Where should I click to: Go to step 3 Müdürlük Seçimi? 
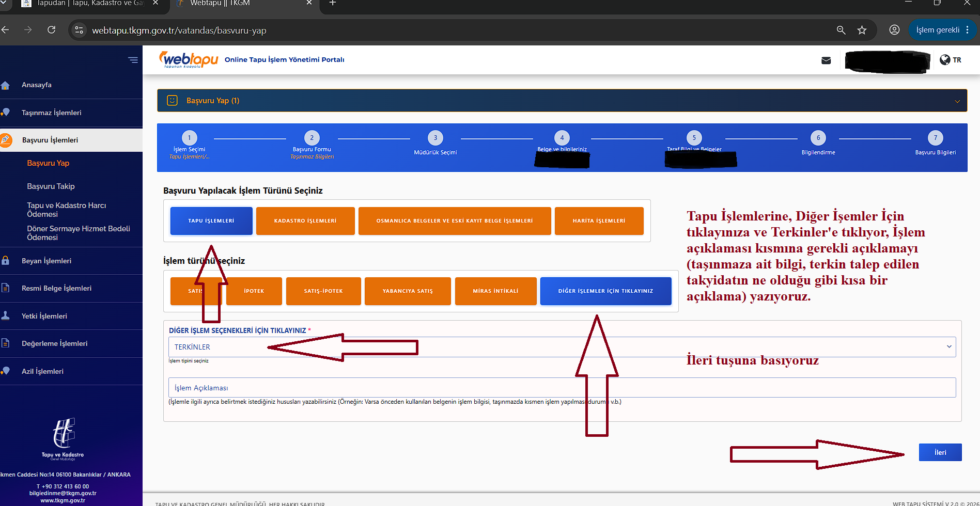click(435, 138)
